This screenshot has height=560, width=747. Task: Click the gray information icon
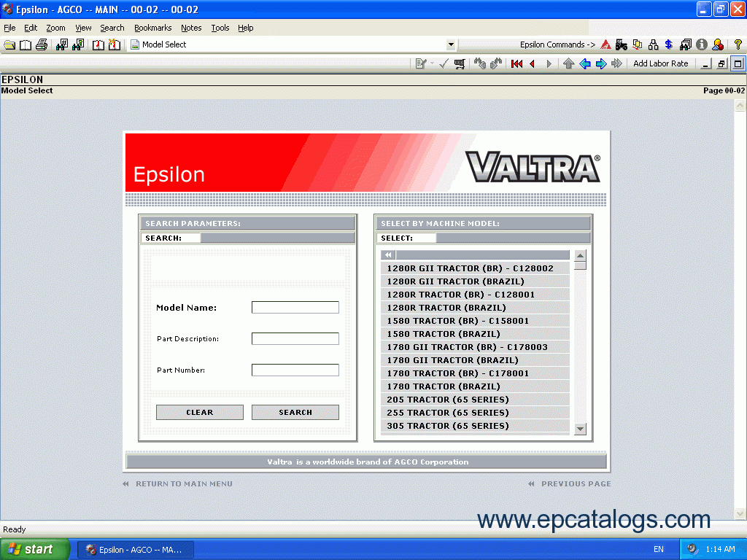pyautogui.click(x=701, y=44)
